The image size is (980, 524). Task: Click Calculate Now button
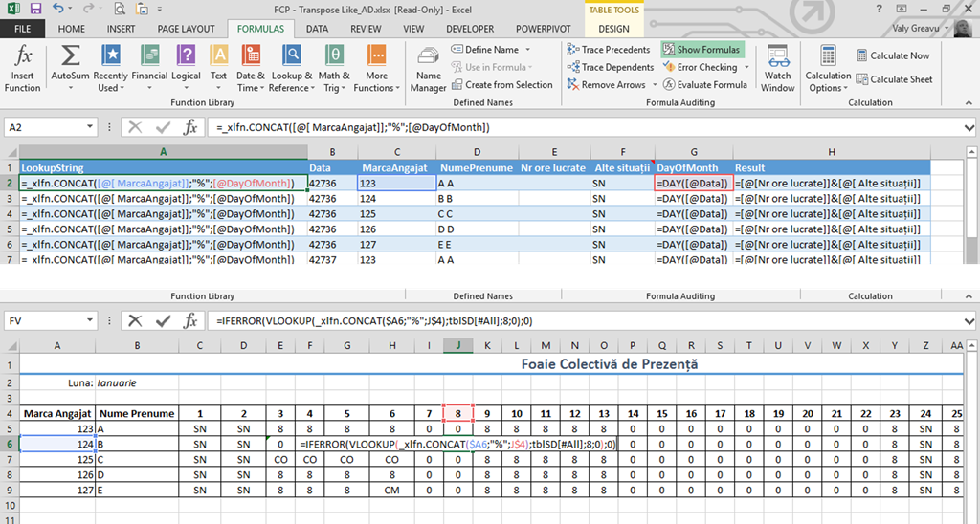[892, 55]
